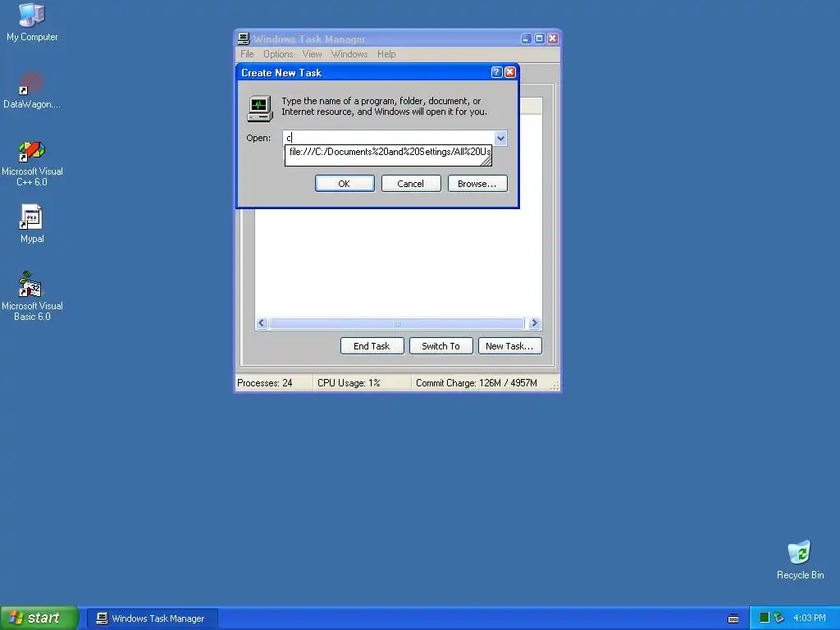Open the DataWagon desktop shortcut

click(32, 89)
